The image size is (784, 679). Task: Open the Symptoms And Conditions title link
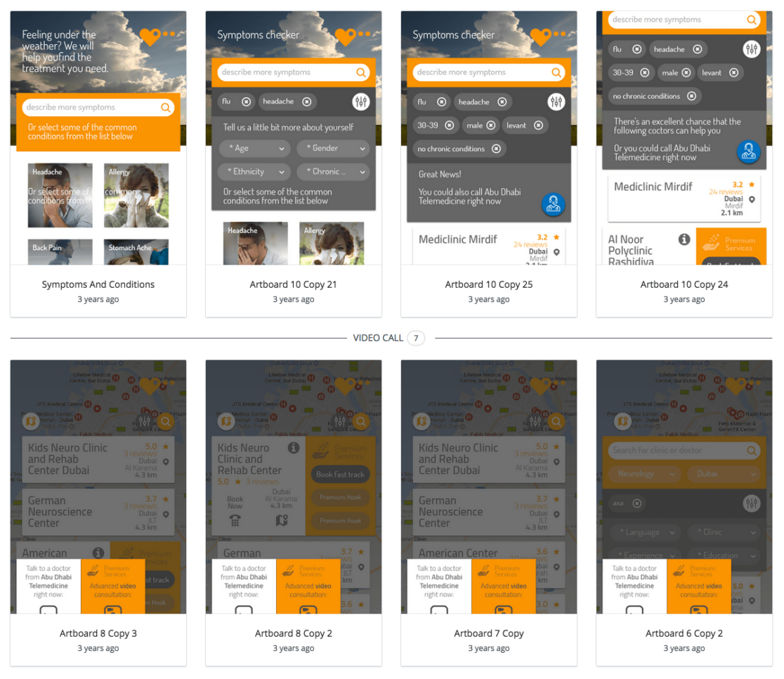point(98,284)
